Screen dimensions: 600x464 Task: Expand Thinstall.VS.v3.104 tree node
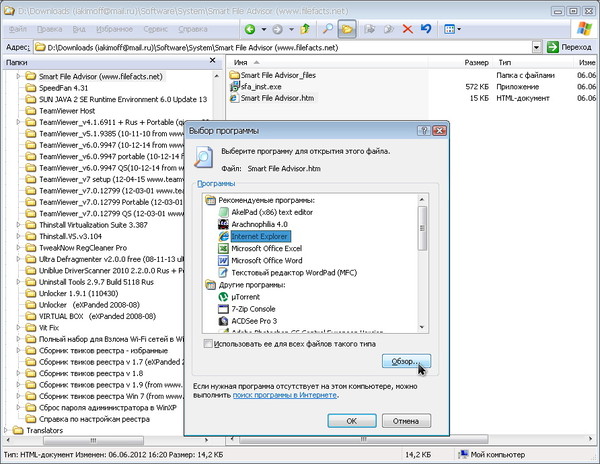click(x=18, y=236)
